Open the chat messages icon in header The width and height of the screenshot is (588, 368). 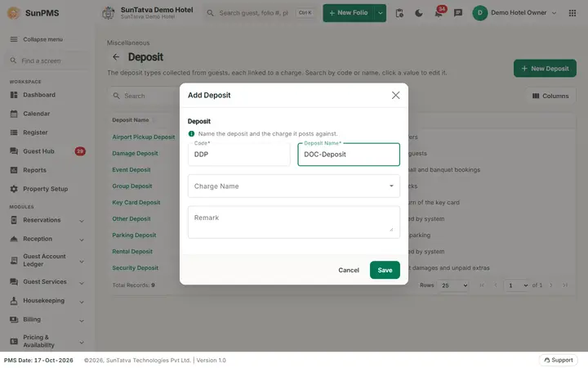[x=458, y=13]
